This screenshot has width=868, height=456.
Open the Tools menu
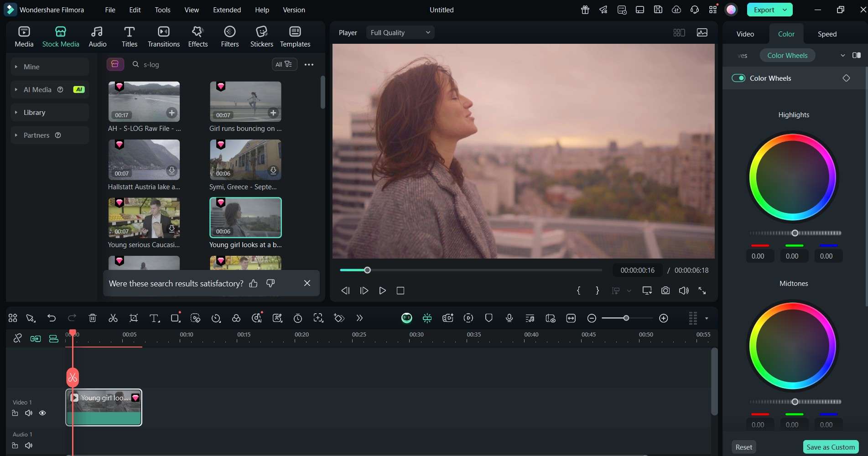point(162,10)
